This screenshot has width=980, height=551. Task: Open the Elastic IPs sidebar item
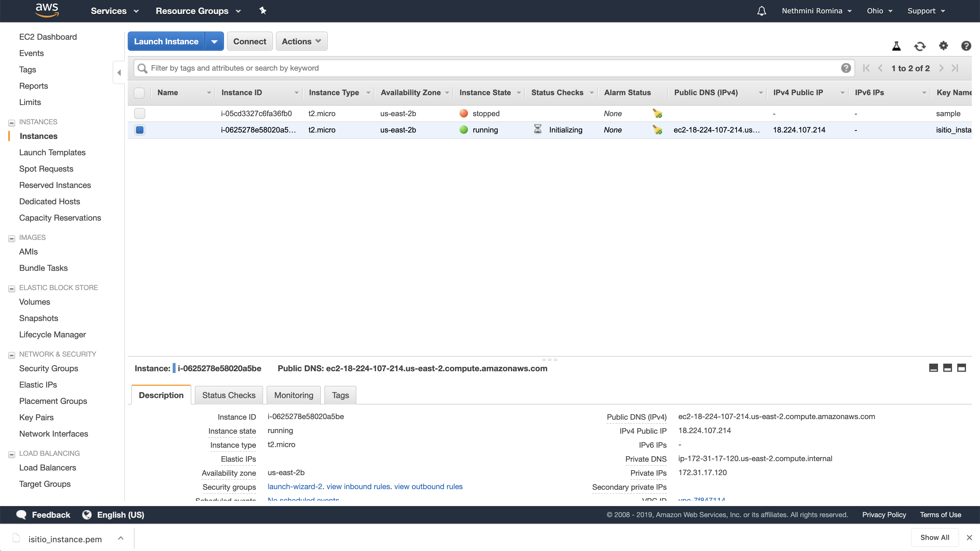click(x=38, y=384)
